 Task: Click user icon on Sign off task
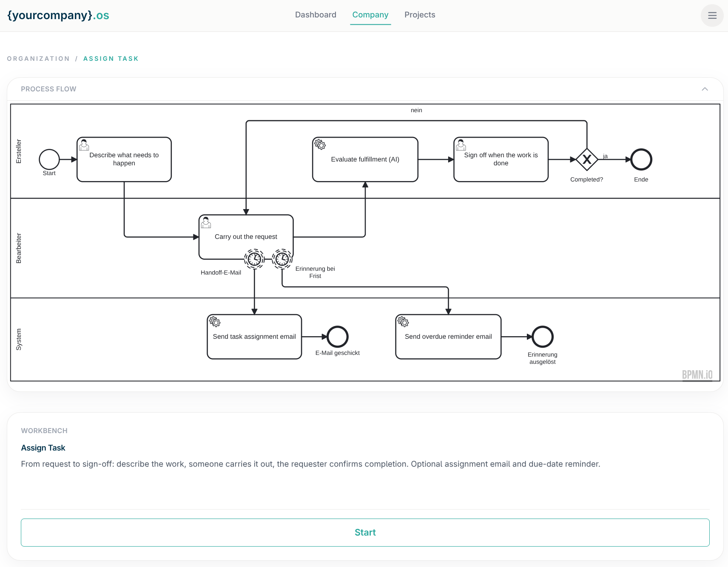click(x=461, y=145)
